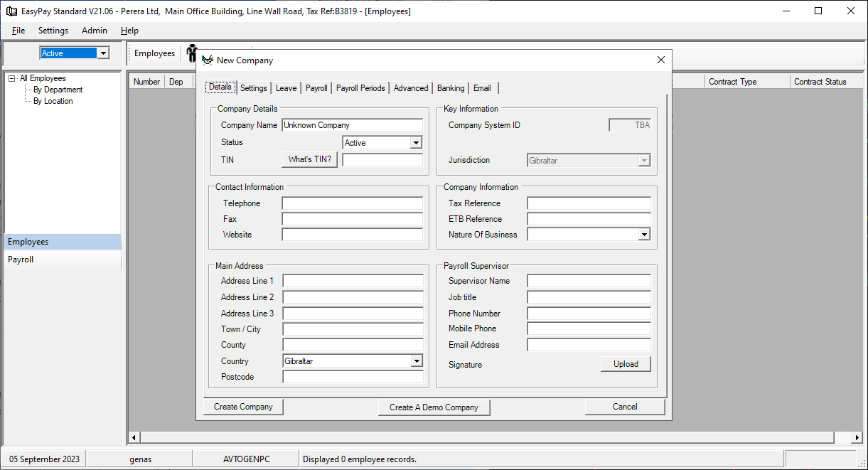Click the Cancel button
Viewport: 868px width, 470px height.
tap(625, 407)
